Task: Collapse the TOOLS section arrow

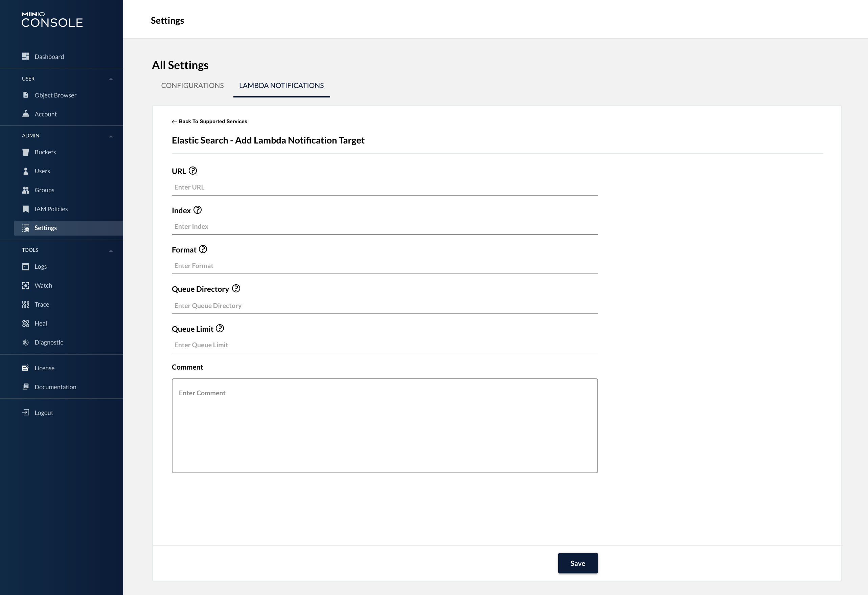Action: click(x=111, y=250)
